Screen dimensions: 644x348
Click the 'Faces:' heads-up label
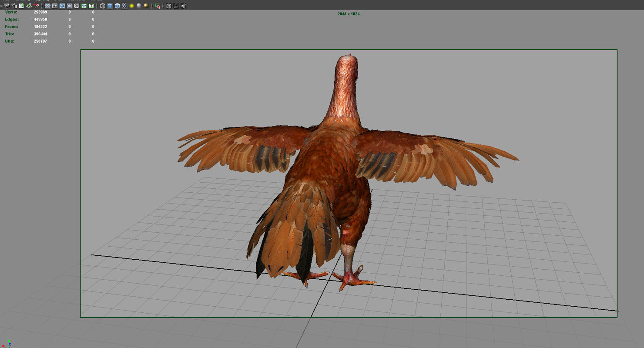11,27
